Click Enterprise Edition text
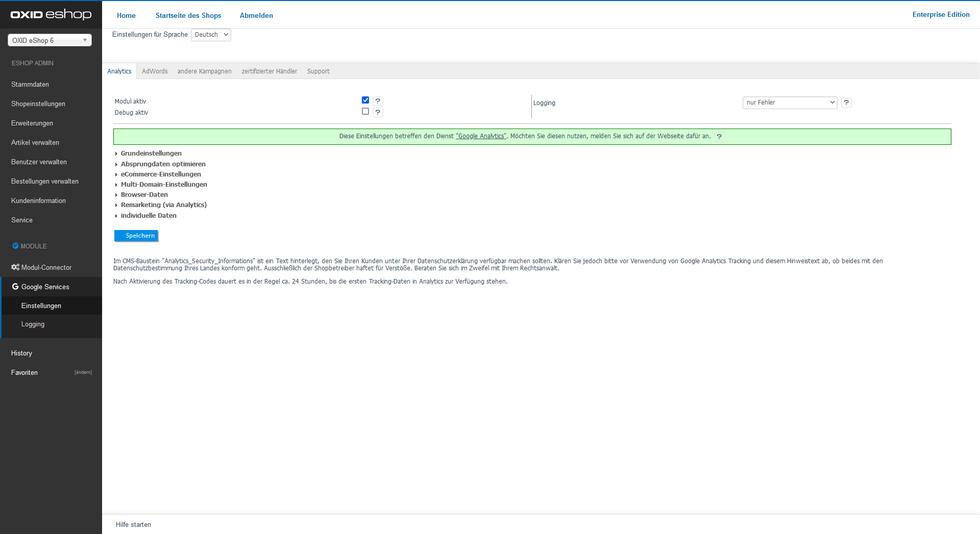This screenshot has height=534, width=980. (941, 14)
